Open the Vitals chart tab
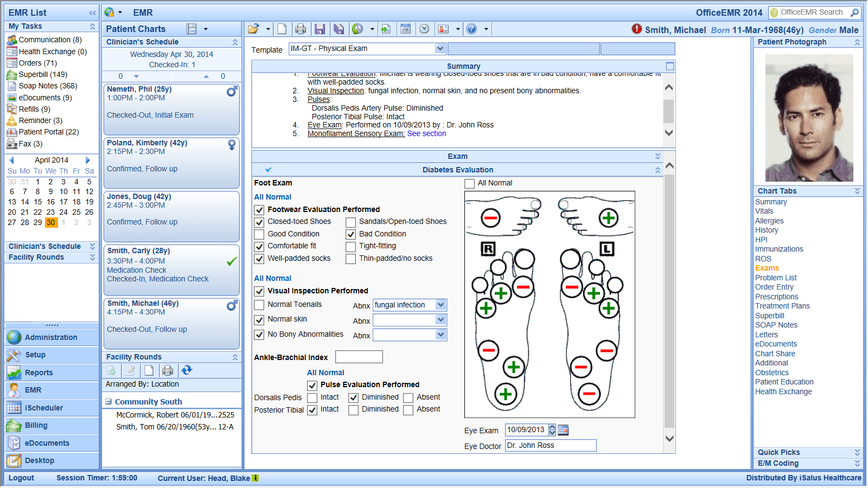This screenshot has height=488, width=868. point(764,211)
